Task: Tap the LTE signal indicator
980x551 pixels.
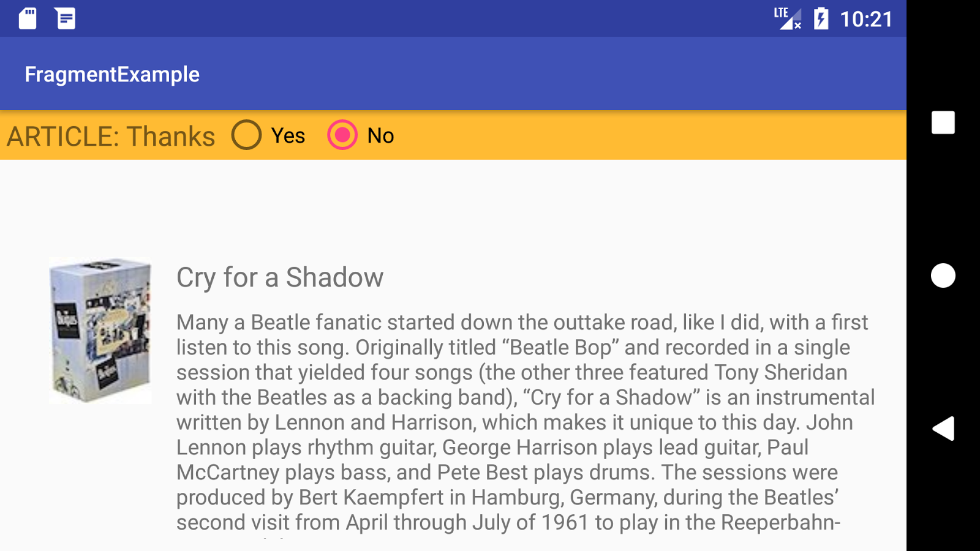Action: click(788, 18)
